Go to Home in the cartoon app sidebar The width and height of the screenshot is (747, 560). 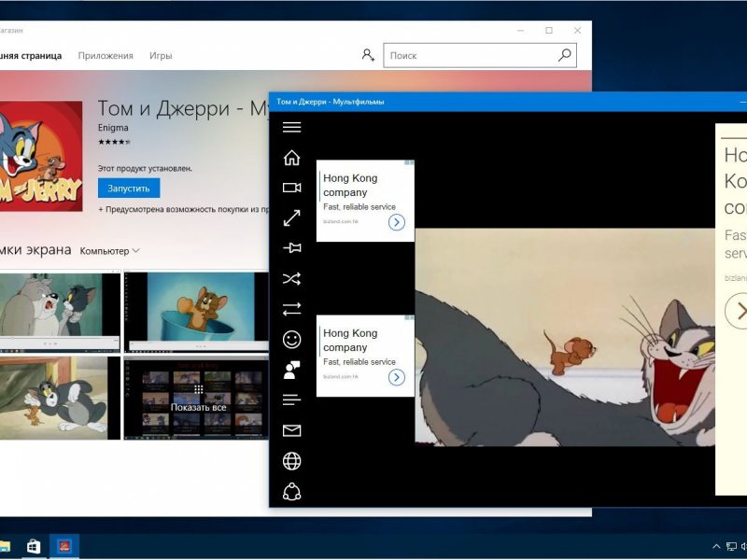(291, 158)
